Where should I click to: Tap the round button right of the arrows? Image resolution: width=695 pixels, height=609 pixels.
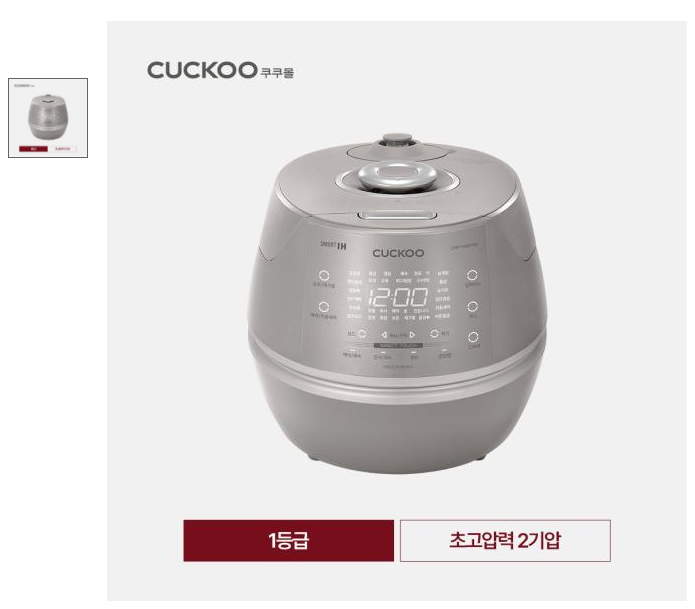[434, 333]
